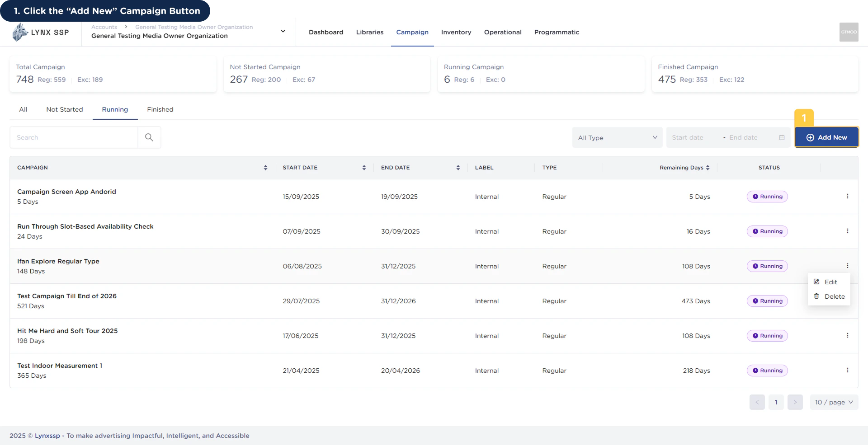Choose Delete from the context menu
The width and height of the screenshot is (868, 446).
[829, 296]
